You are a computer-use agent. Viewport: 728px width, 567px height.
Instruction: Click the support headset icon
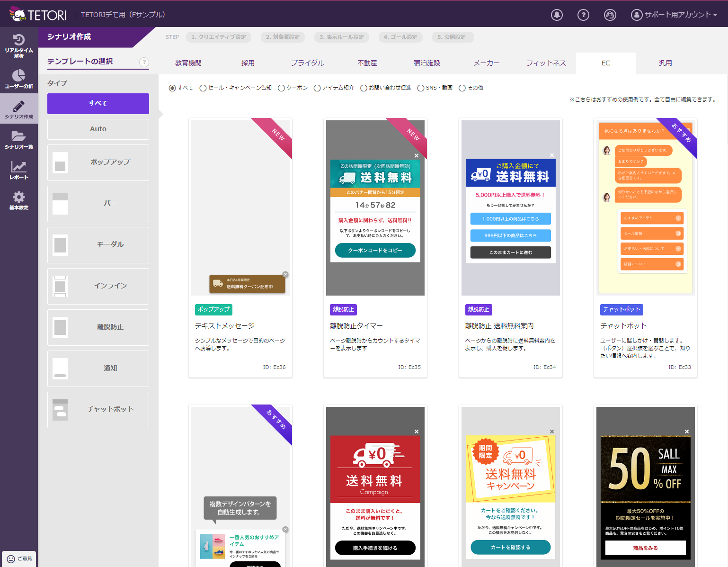point(610,15)
